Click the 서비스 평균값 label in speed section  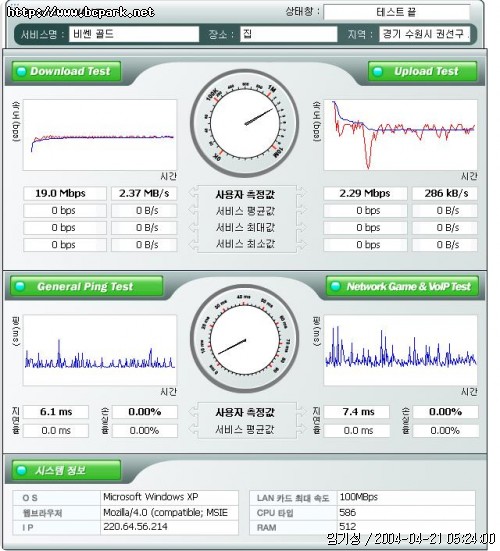(x=245, y=211)
